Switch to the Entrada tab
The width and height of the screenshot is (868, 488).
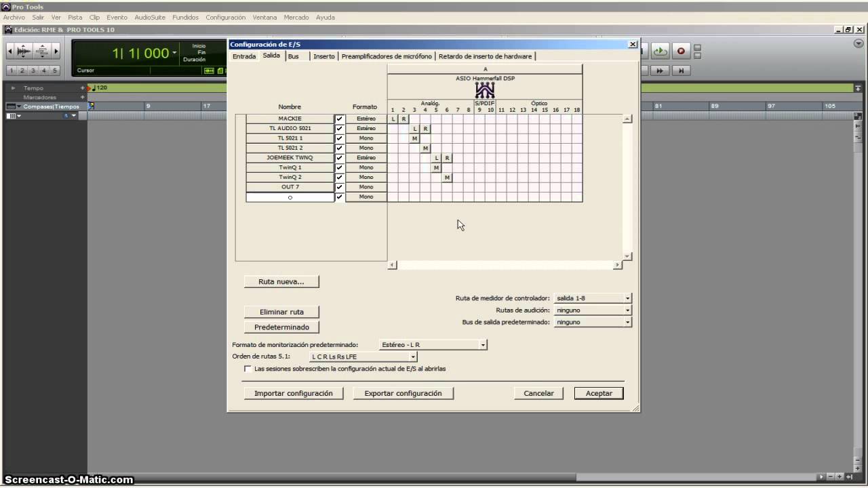point(244,56)
